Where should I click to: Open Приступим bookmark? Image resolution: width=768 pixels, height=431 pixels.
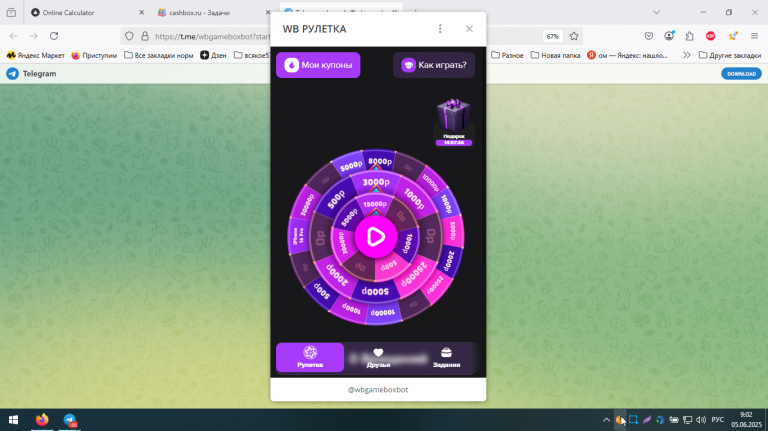pyautogui.click(x=95, y=55)
